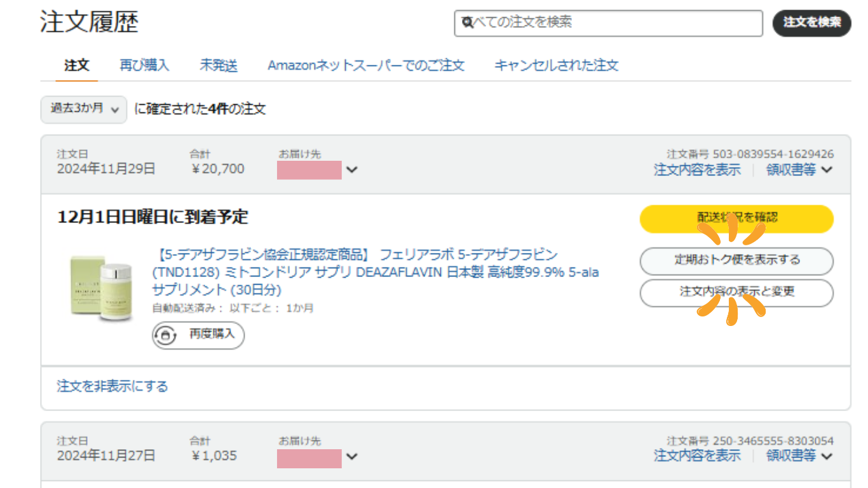868x488 pixels.
Task: Click the 12月1日日曜日に到着予定 heading
Action: pyautogui.click(x=153, y=217)
